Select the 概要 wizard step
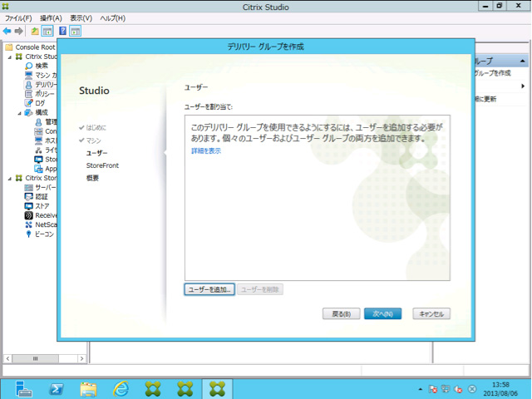 [x=92, y=178]
